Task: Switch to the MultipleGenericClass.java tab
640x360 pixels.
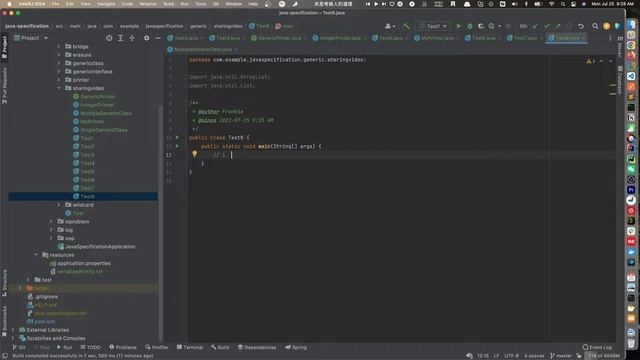Action: (202, 49)
